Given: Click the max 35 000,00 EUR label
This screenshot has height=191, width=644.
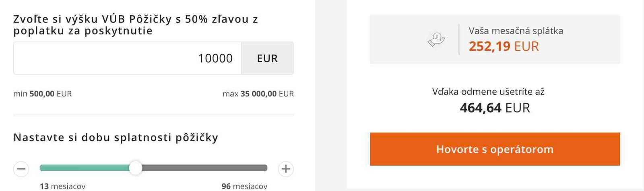Looking at the screenshot, I should (x=258, y=94).
